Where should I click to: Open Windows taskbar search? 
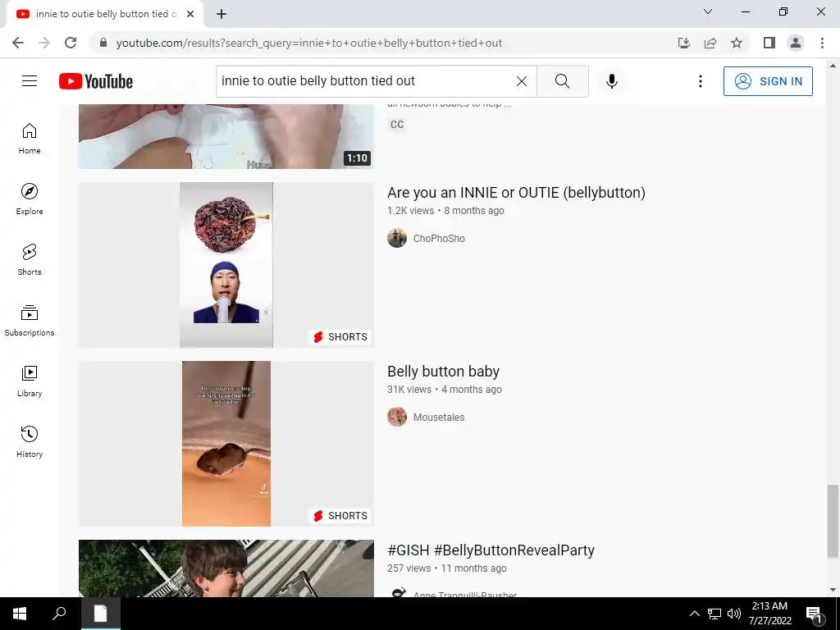[59, 614]
